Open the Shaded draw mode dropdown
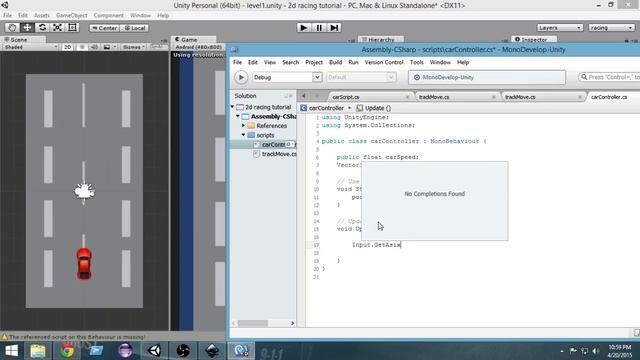The height and width of the screenshot is (360, 640). (31, 47)
